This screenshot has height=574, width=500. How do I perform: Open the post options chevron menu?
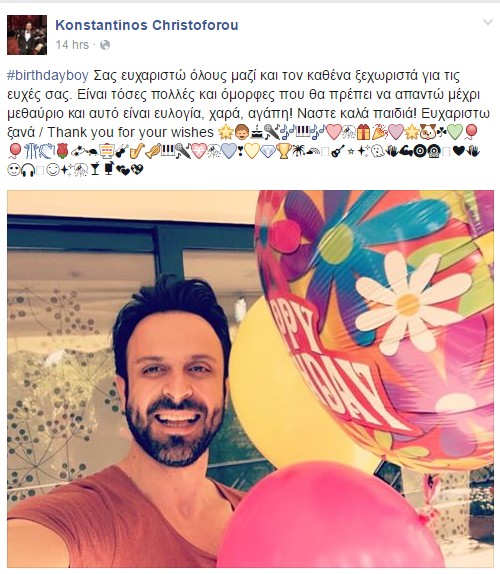[x=488, y=23]
